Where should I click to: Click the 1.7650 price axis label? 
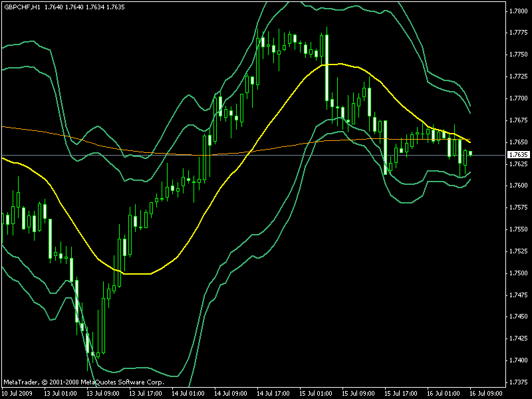click(x=519, y=142)
